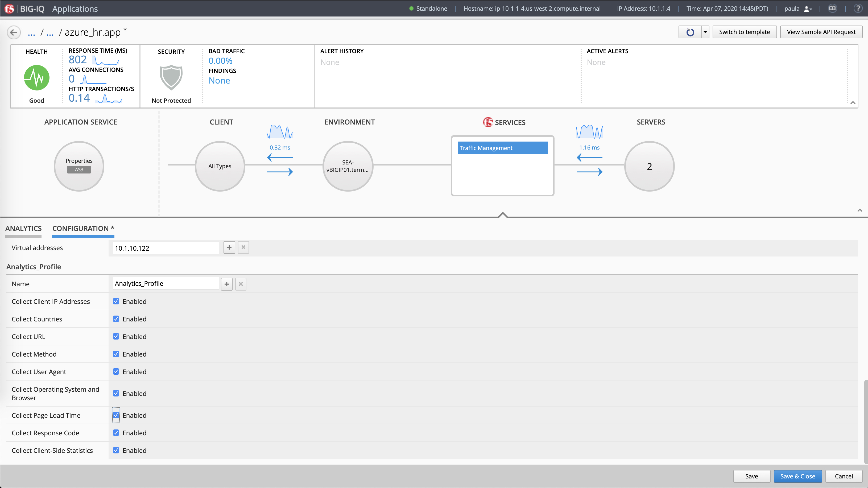The height and width of the screenshot is (488, 868).
Task: Add a virtual address with plus icon
Action: click(229, 248)
